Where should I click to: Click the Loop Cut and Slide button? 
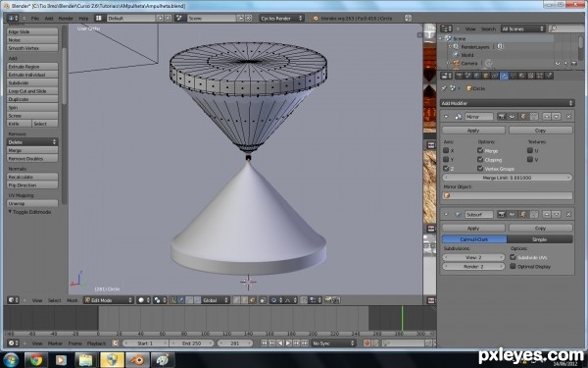32,91
